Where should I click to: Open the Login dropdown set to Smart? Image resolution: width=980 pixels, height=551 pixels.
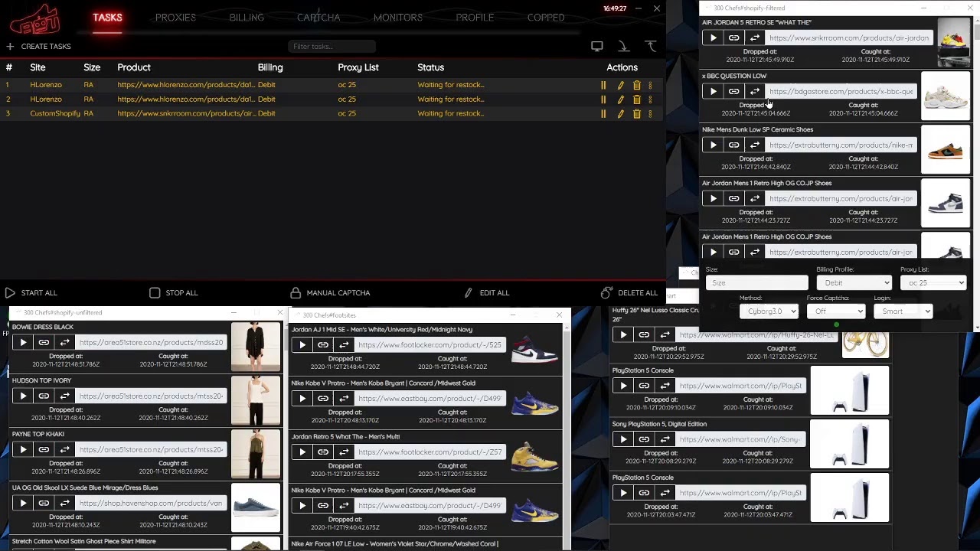(903, 311)
